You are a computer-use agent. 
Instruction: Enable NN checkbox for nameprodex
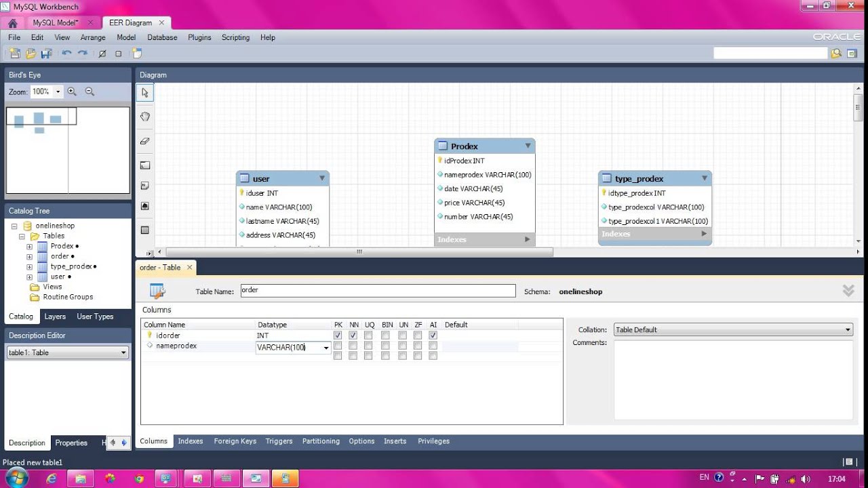353,346
